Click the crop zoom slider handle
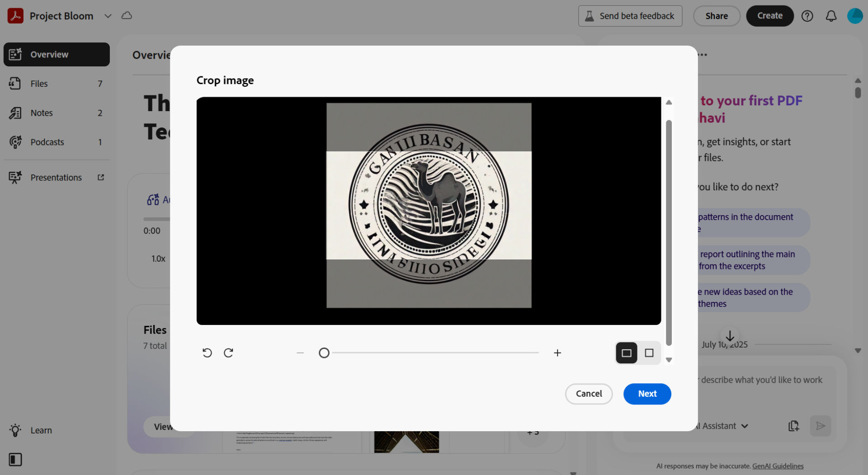 (324, 353)
